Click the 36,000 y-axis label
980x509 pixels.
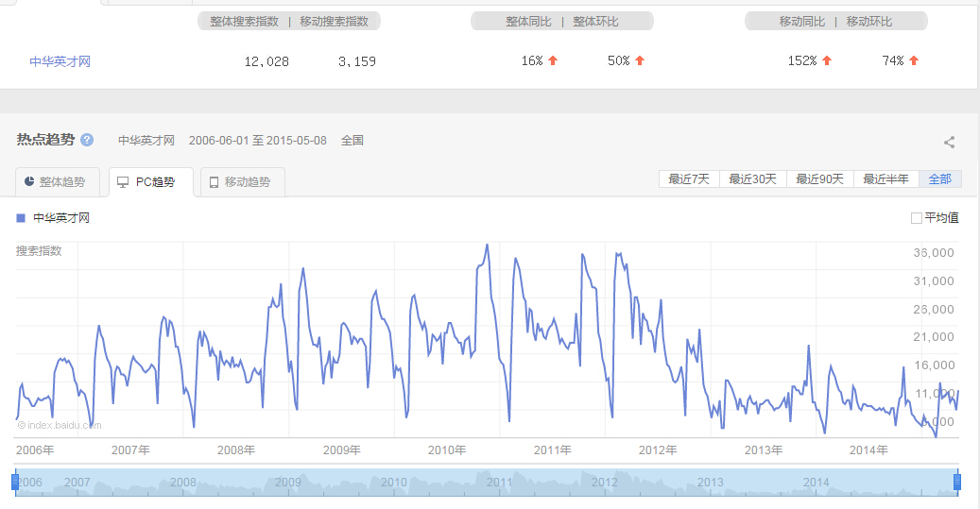tap(934, 252)
